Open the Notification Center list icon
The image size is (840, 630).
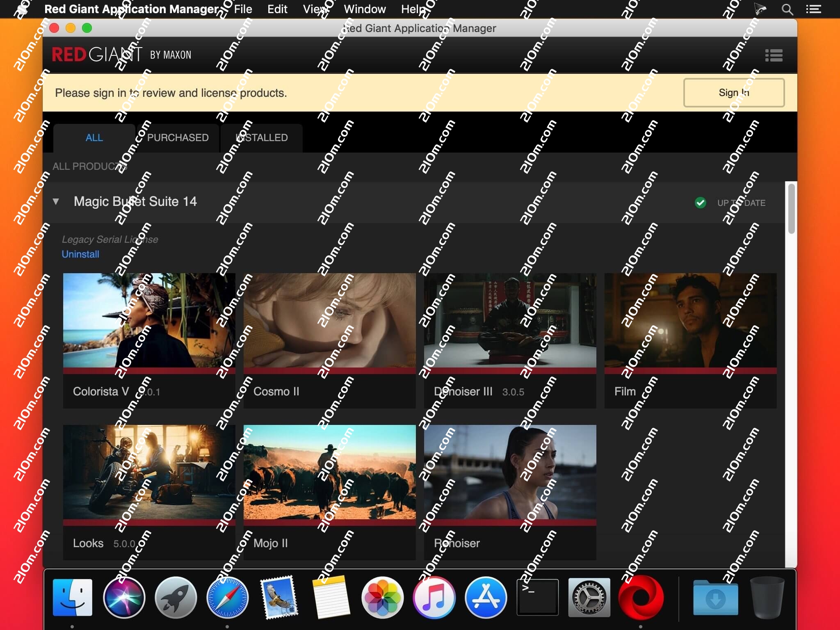coord(813,9)
